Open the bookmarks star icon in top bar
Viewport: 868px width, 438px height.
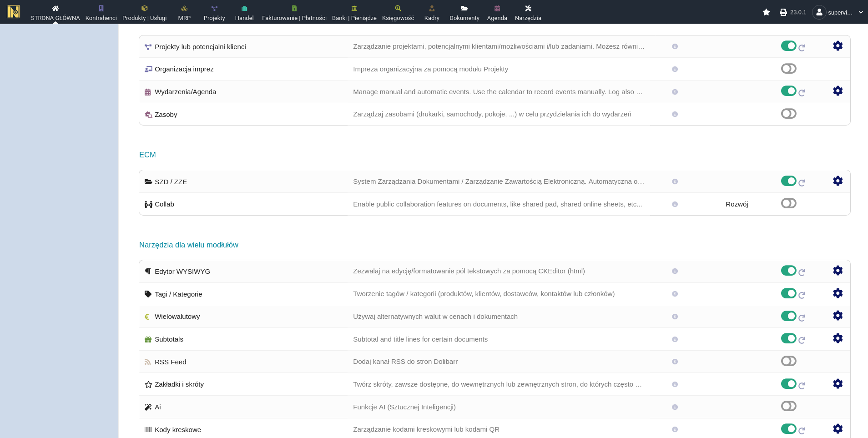pos(766,12)
